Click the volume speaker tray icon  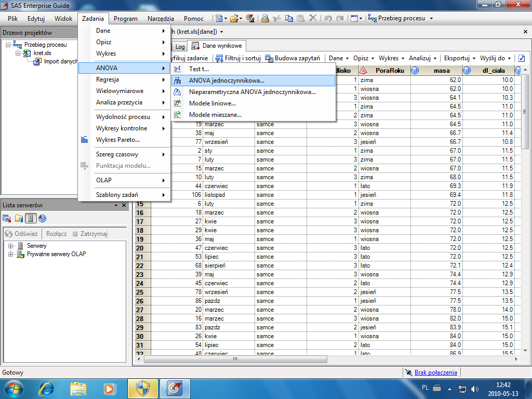[x=474, y=389]
